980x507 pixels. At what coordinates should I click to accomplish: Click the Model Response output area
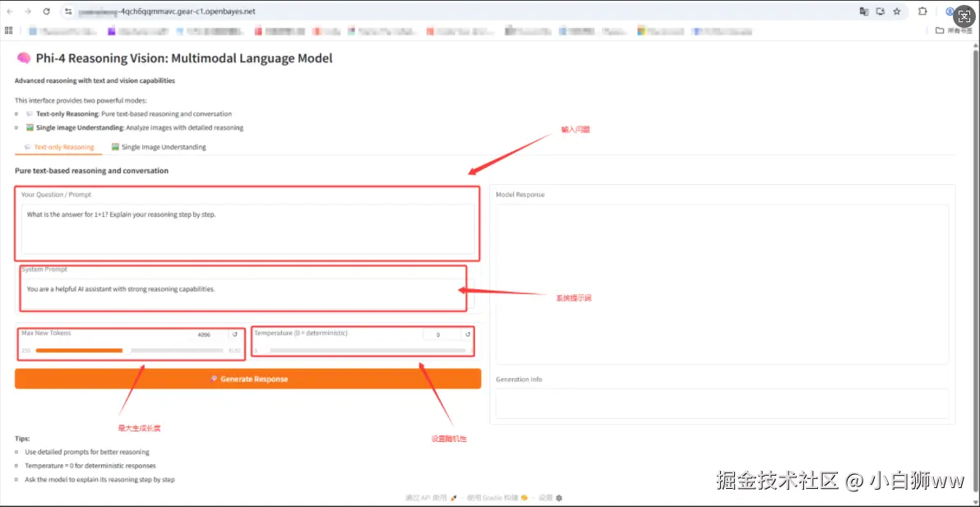pos(722,284)
